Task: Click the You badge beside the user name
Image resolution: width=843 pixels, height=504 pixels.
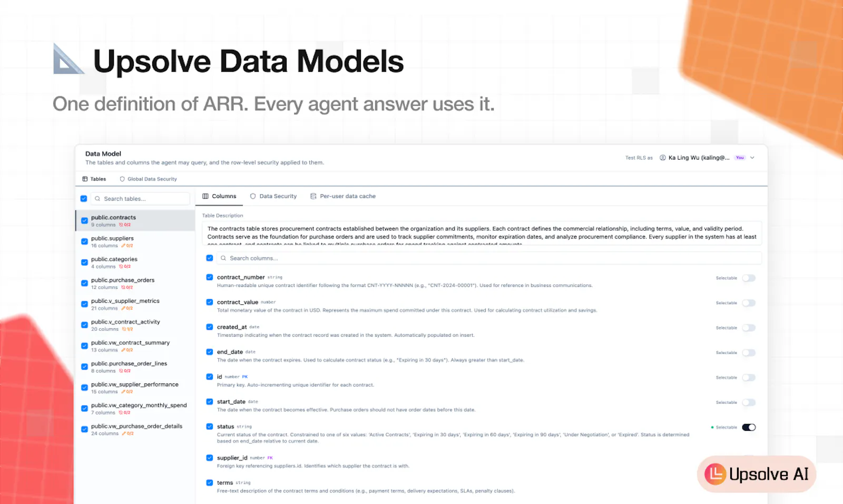Action: pos(740,157)
